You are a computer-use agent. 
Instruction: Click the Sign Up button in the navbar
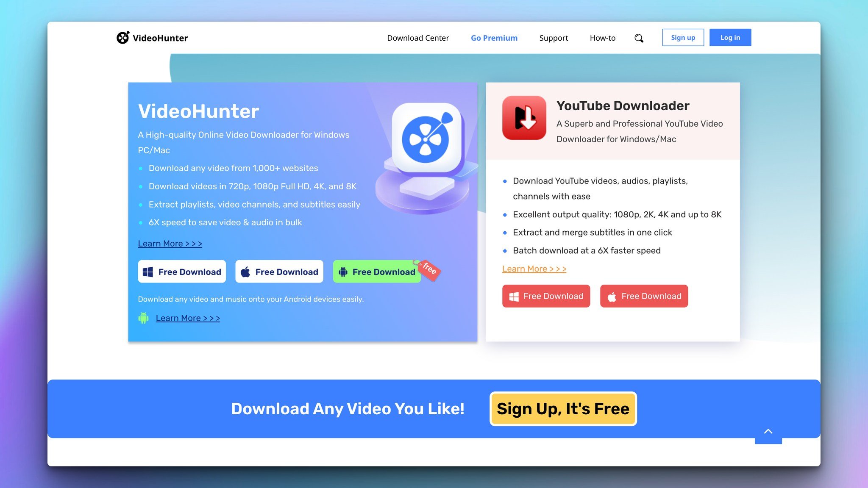[x=683, y=37]
